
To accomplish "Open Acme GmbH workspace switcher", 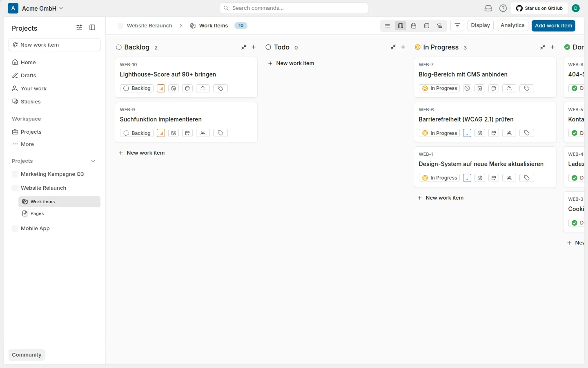I will (x=36, y=8).
